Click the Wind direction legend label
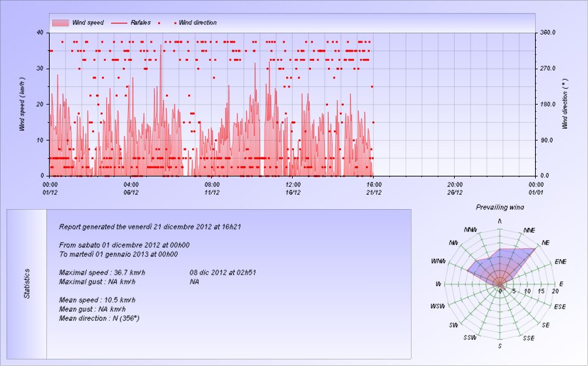The height and width of the screenshot is (366, 588). [x=198, y=23]
